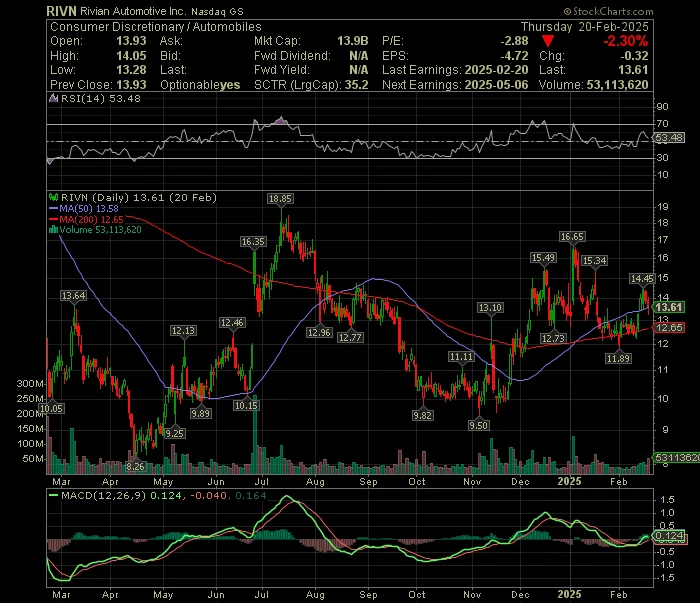Click the 13.64 price label
This screenshot has height=603, width=700.
74,295
